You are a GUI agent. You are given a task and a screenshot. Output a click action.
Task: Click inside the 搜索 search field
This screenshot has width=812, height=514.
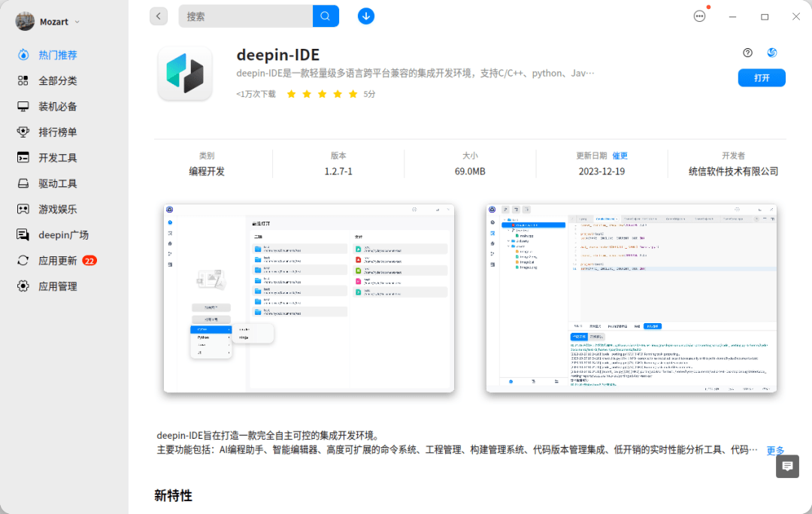248,16
